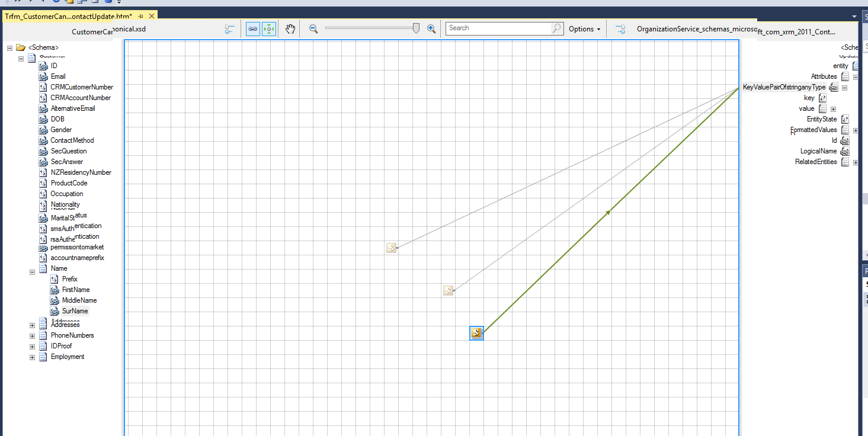The height and width of the screenshot is (436, 868).
Task: Expand the RelatedEntities destination node
Action: [x=856, y=162]
